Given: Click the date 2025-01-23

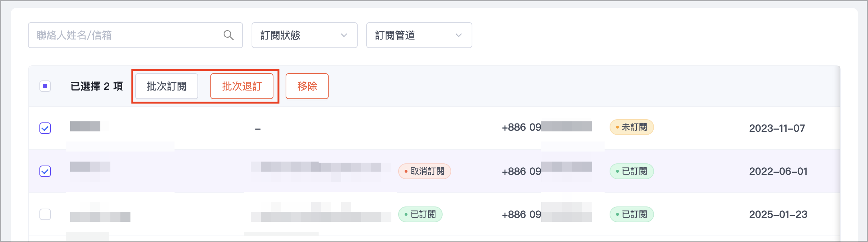Looking at the screenshot, I should pos(778,214).
